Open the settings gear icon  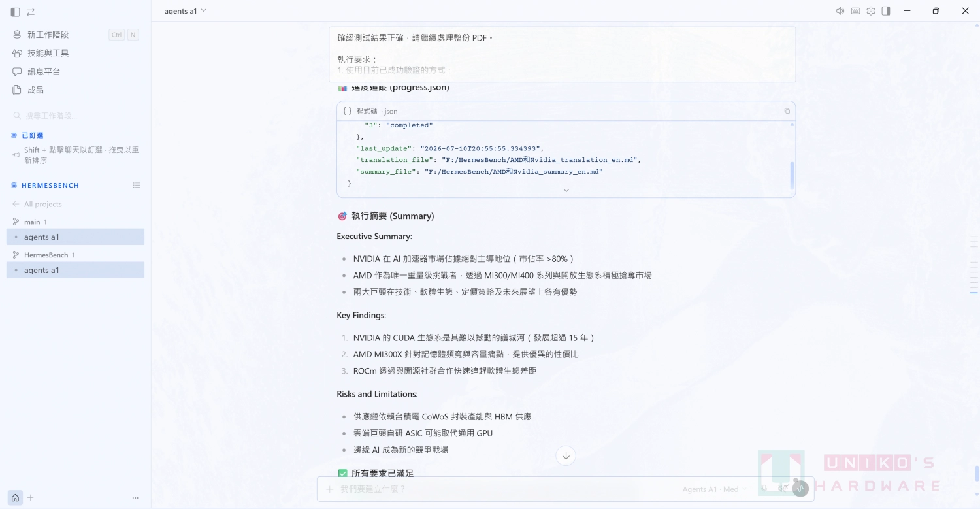click(871, 11)
